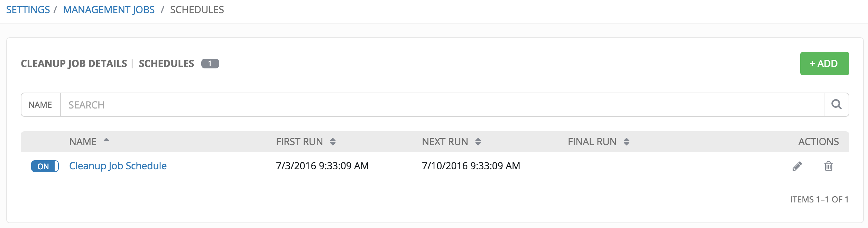
Task: Sort using the First Run arrows icon
Action: point(333,142)
